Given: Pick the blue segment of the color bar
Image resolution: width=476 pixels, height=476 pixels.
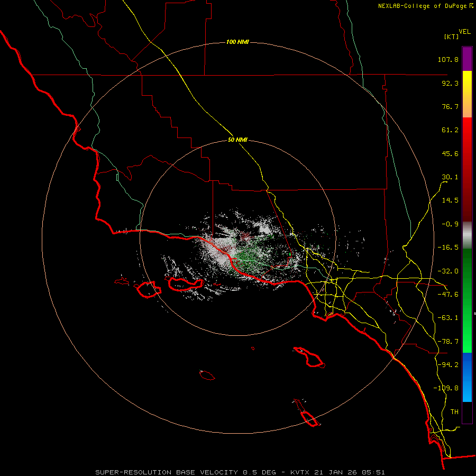Looking at the screenshot, I should tap(467, 377).
